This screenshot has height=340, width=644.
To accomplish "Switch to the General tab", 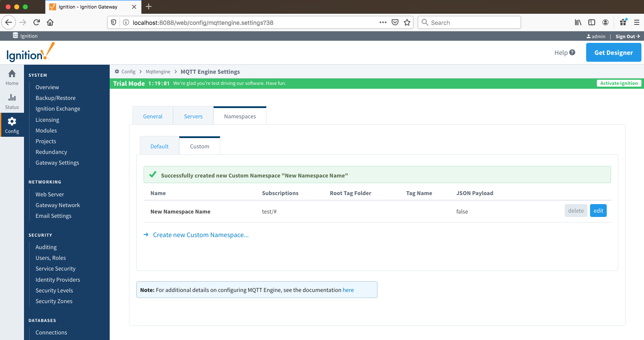I will pyautogui.click(x=153, y=116).
